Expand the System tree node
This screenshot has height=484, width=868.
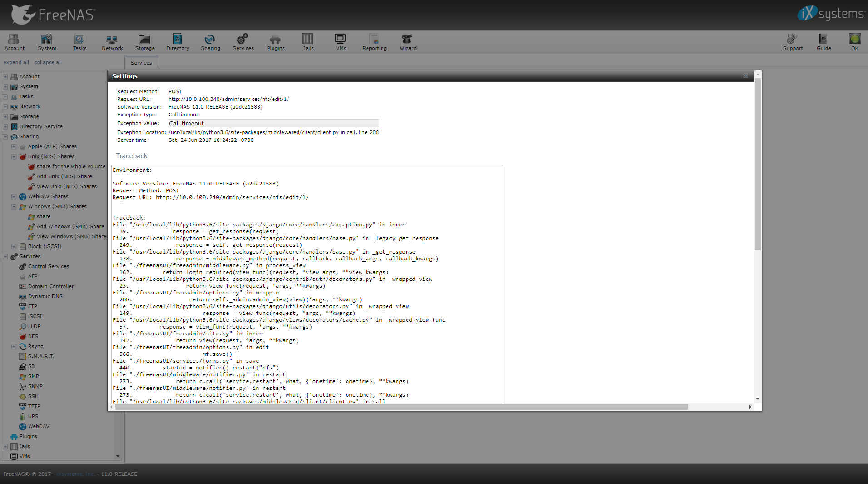pyautogui.click(x=5, y=86)
